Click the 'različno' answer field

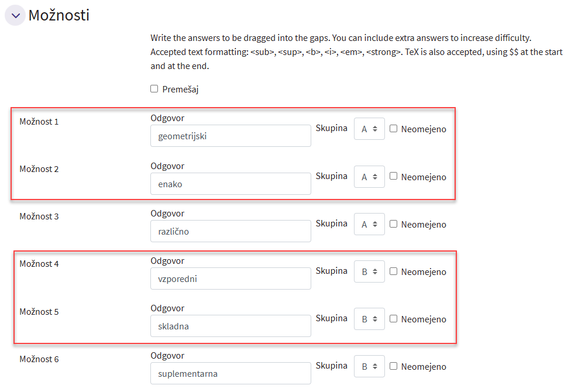(x=231, y=231)
